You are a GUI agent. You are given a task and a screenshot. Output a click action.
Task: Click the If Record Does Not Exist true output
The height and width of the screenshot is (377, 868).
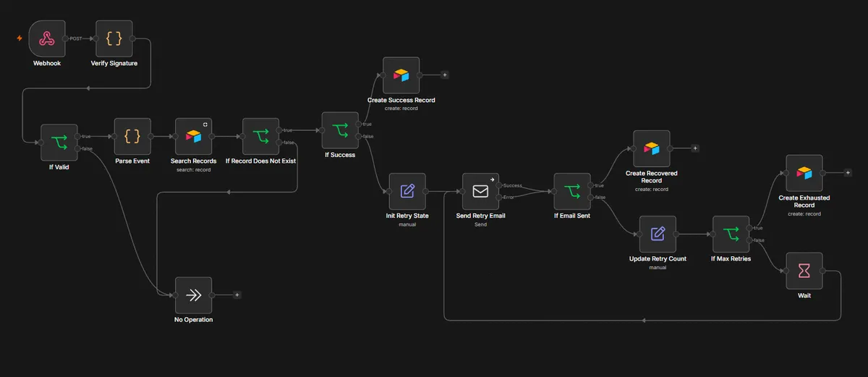[x=279, y=130]
